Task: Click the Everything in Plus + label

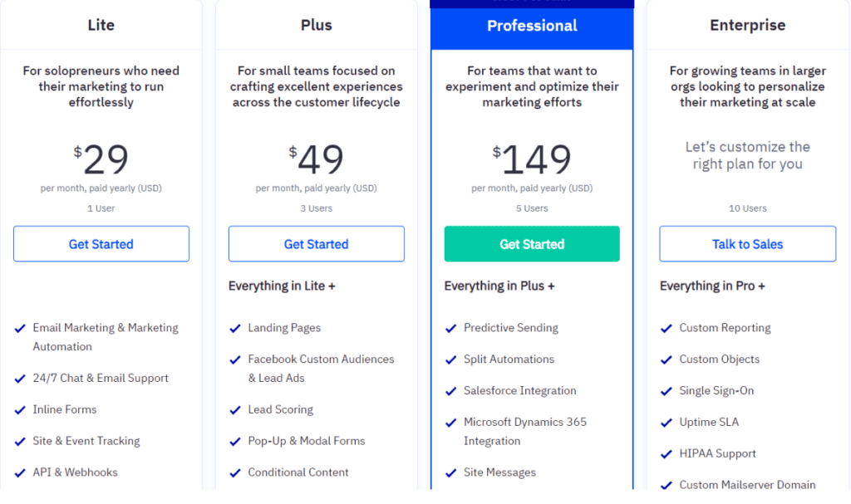Action: tap(499, 286)
